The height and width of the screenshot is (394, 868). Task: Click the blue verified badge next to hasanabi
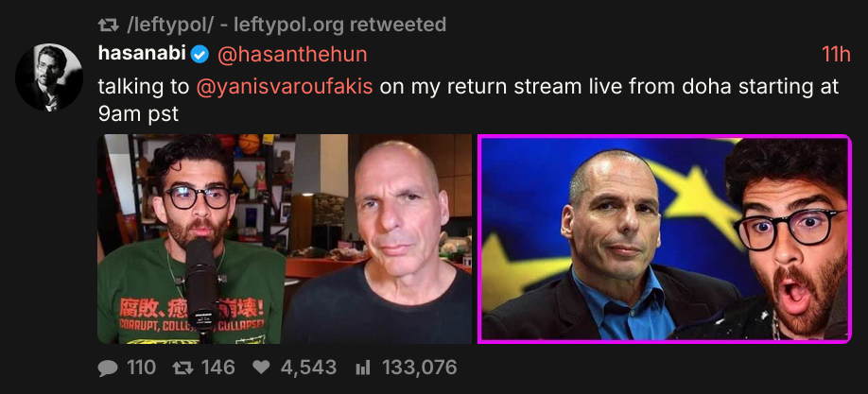pyautogui.click(x=200, y=55)
